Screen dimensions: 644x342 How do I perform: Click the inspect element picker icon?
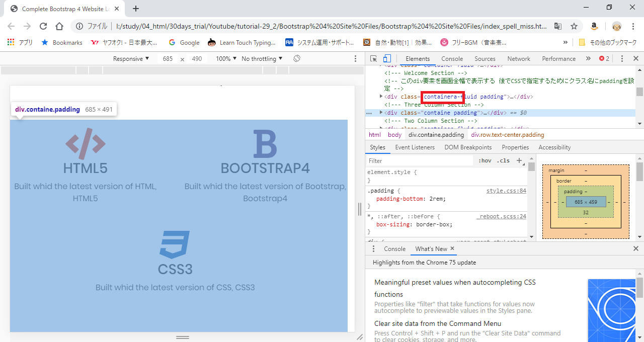click(x=374, y=59)
